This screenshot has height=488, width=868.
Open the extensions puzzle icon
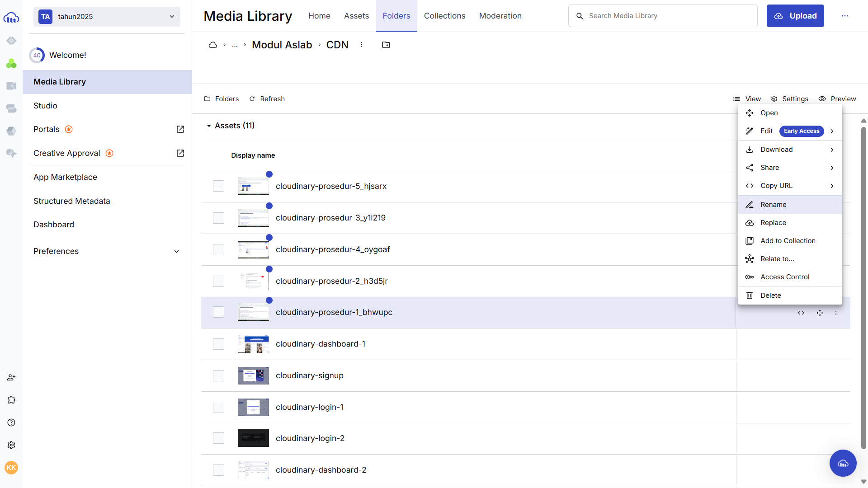coord(11,400)
